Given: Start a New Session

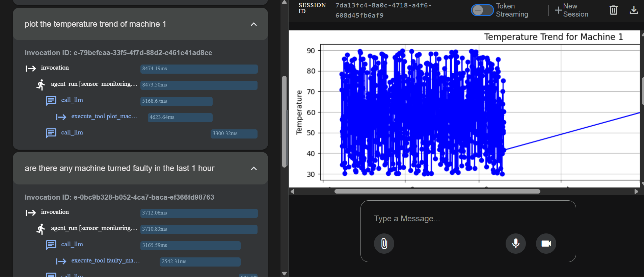Looking at the screenshot, I should tap(572, 10).
